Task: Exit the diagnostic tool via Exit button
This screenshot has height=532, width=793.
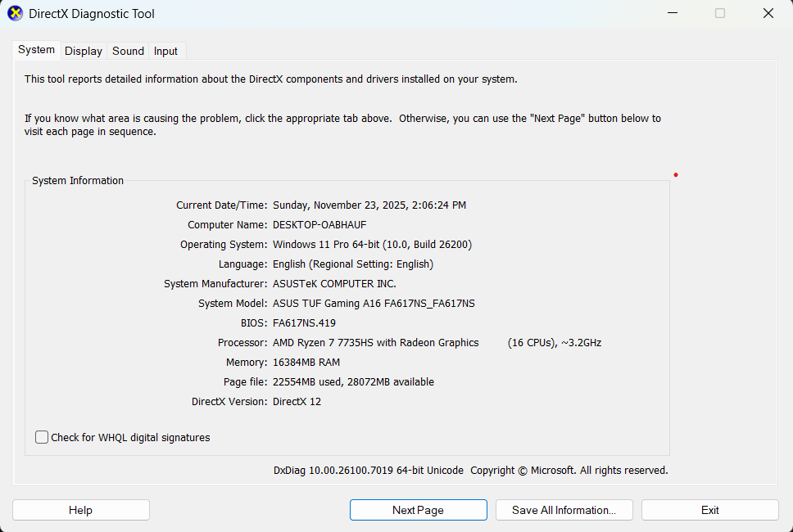Action: (x=709, y=510)
